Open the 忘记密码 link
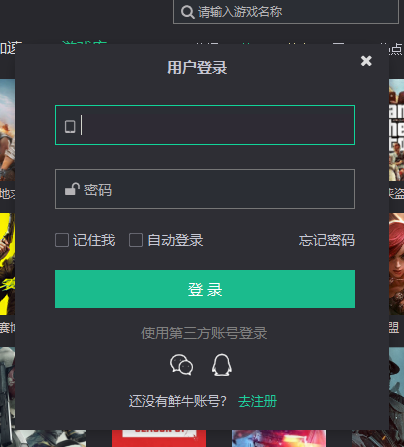This screenshot has width=404, height=447. [327, 240]
